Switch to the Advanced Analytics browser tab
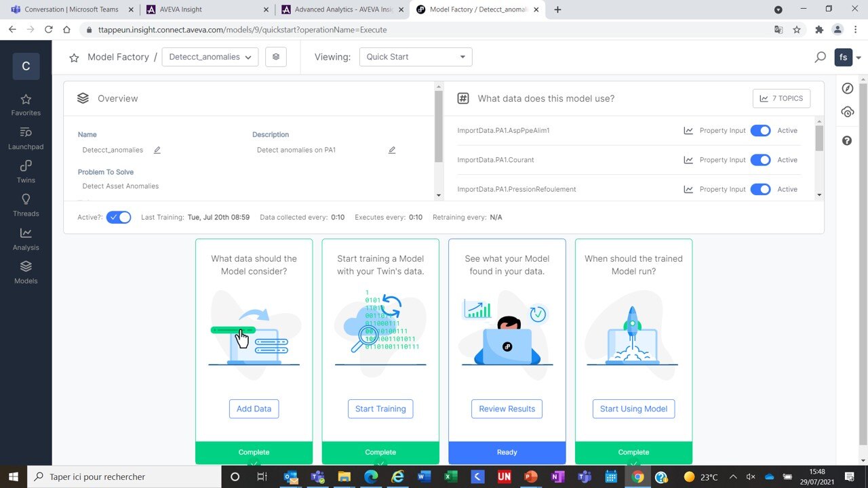The height and width of the screenshot is (488, 868). pos(342,9)
